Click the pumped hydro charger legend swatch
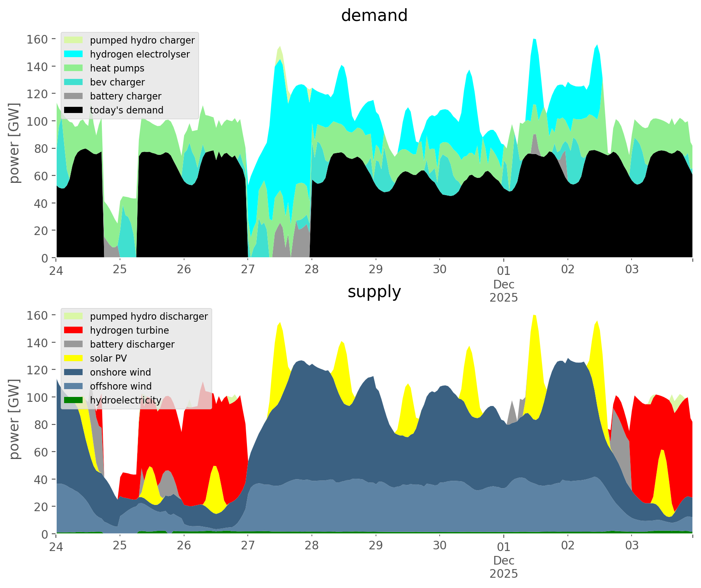The width and height of the screenshot is (701, 588). click(73, 40)
